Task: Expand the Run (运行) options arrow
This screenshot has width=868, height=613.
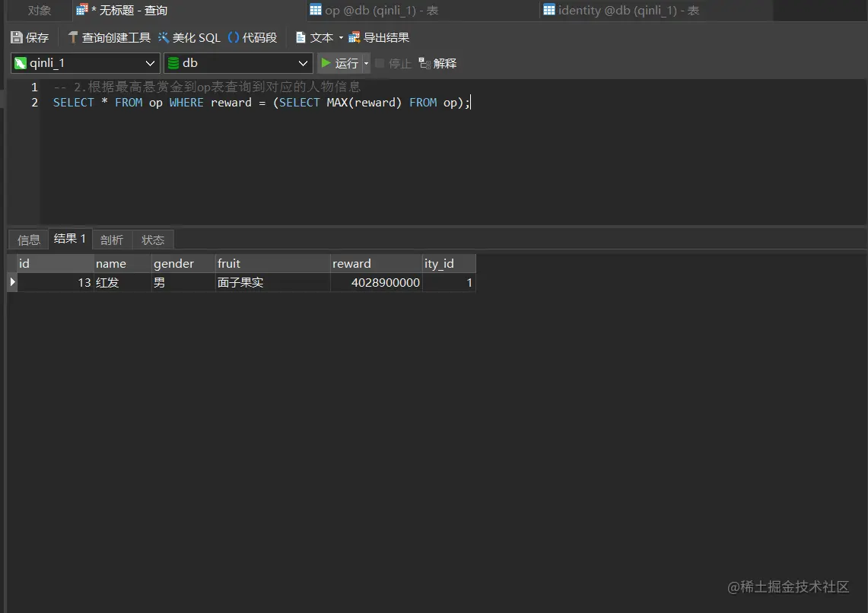Action: pyautogui.click(x=366, y=63)
